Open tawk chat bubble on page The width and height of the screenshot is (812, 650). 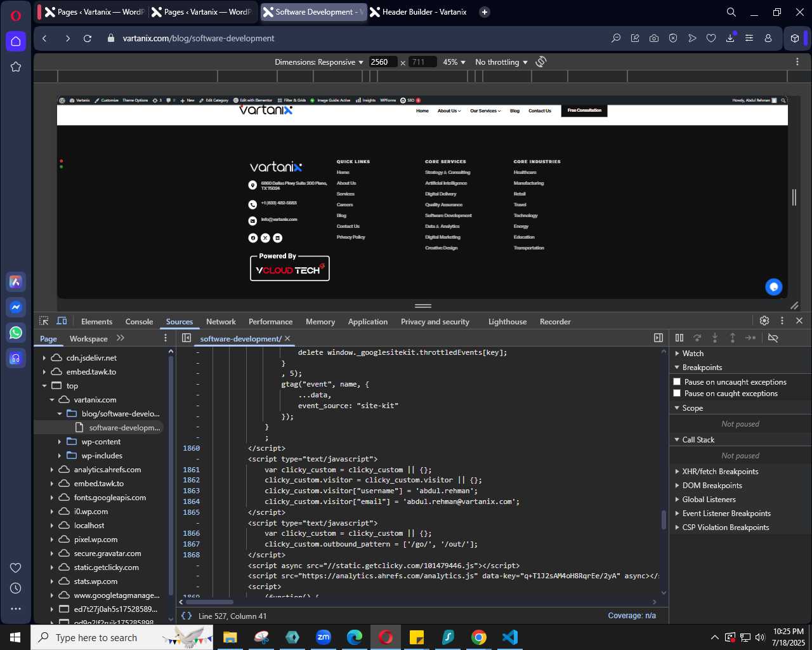[774, 287]
